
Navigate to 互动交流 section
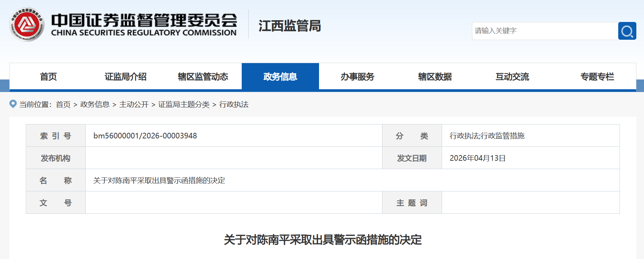coord(512,77)
